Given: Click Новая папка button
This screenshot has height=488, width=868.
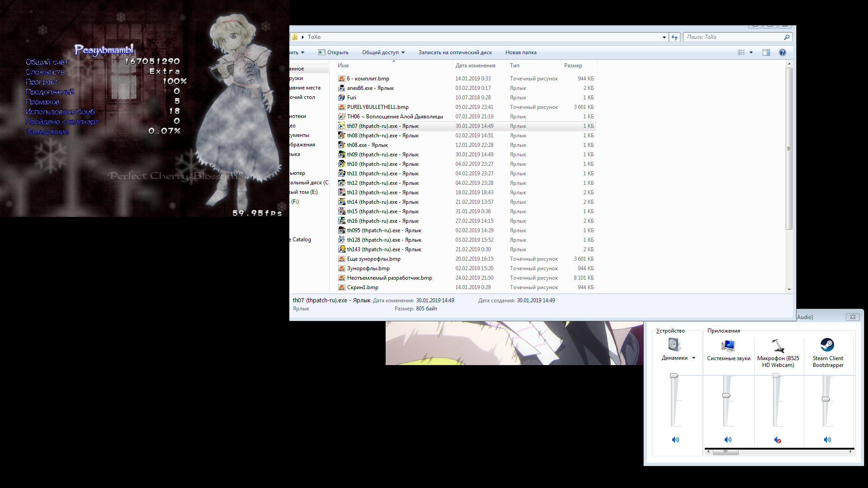Looking at the screenshot, I should pos(521,52).
